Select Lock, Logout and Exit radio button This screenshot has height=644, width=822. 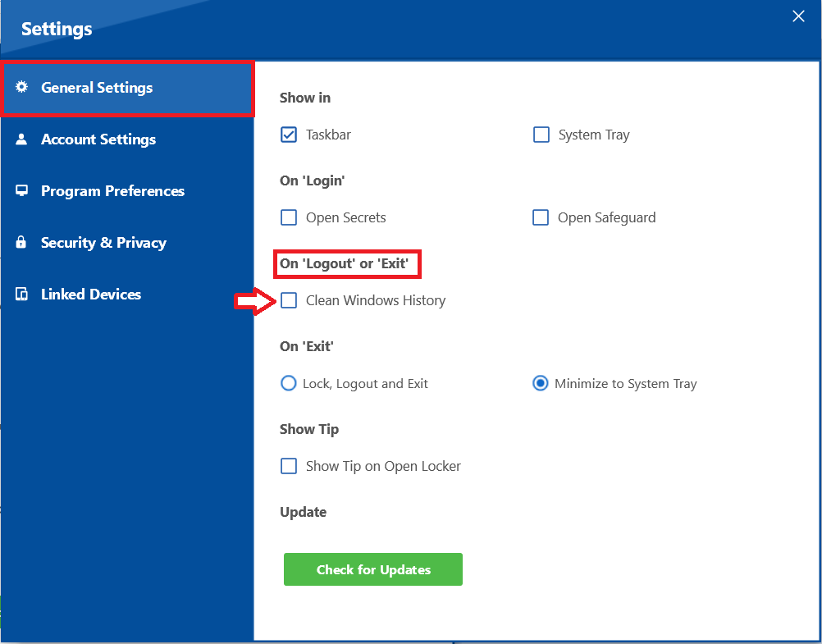[x=288, y=383]
